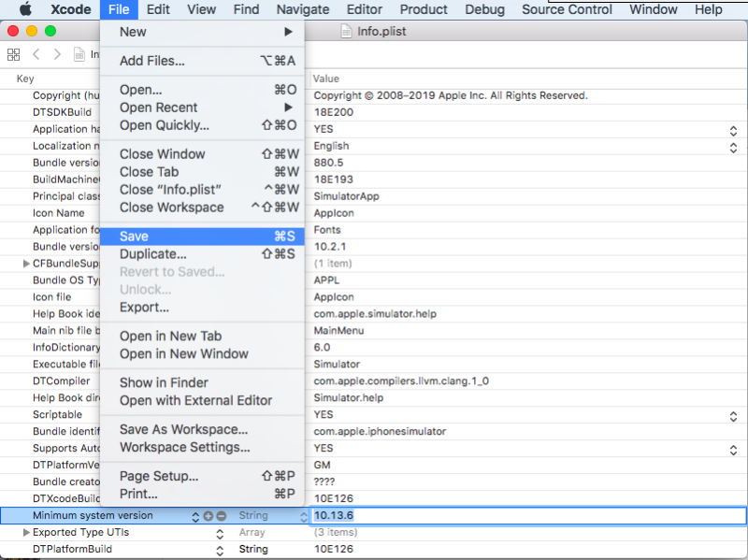This screenshot has width=748, height=560.
Task: Click the Key column header
Action: click(25, 79)
